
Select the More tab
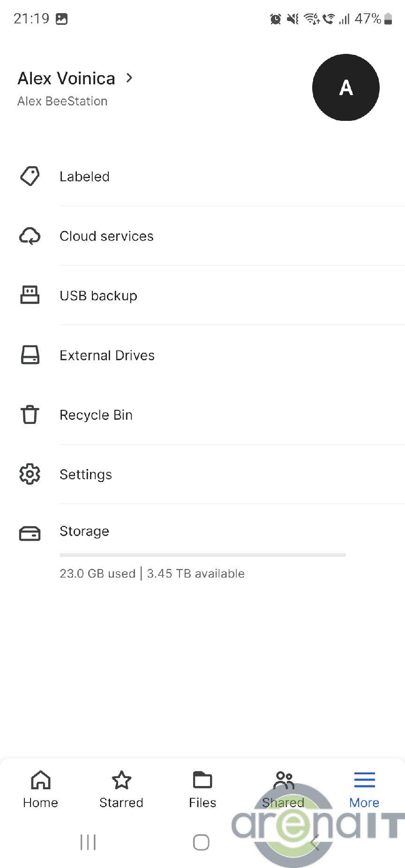point(364,789)
